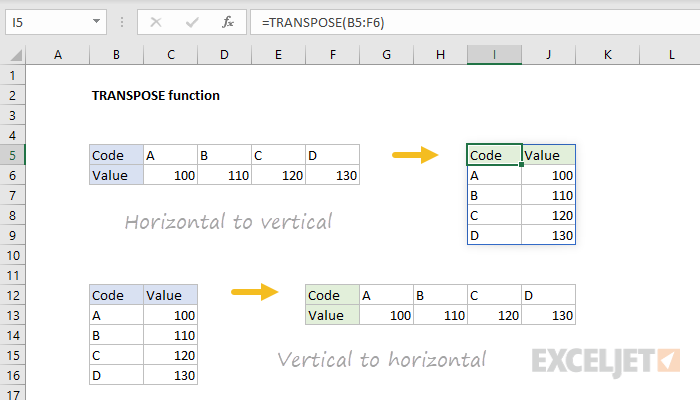700x400 pixels.
Task: Click cell C5 containing 'A'
Action: pyautogui.click(x=171, y=155)
